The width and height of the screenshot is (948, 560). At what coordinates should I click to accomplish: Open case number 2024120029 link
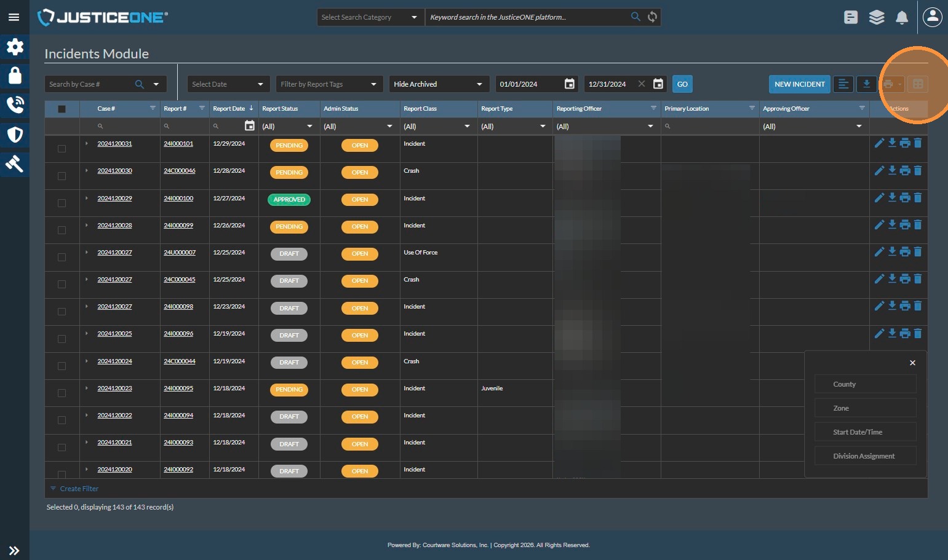[114, 199]
